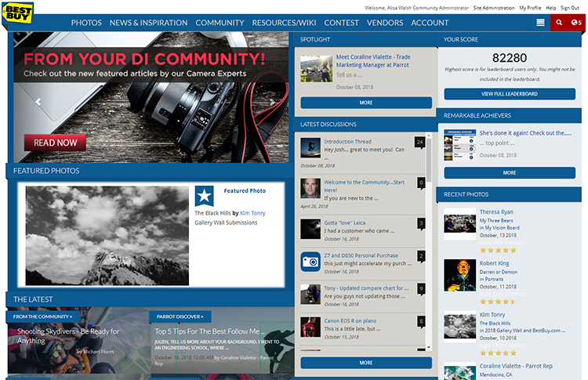588x380 pixels.
Task: Click in My Vision Board link
Action: coord(499,228)
